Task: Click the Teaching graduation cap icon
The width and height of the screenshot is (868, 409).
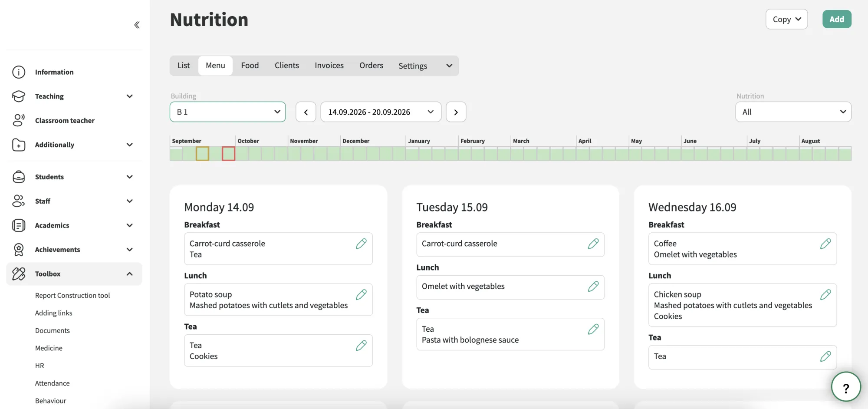Action: pyautogui.click(x=19, y=96)
